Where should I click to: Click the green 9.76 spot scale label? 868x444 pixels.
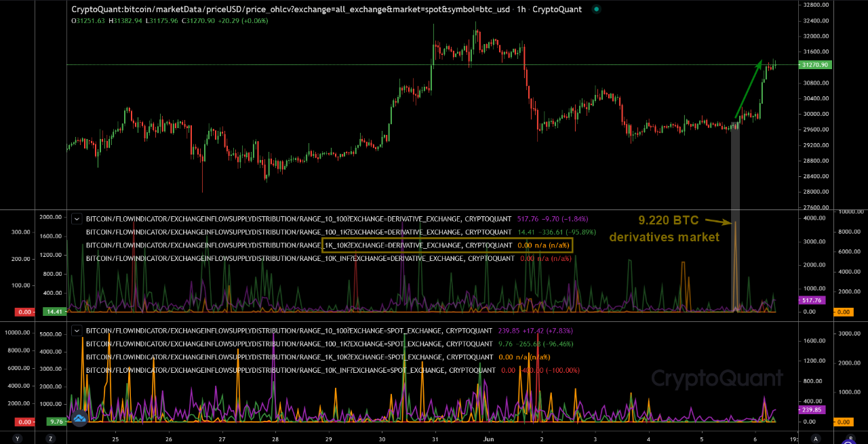point(56,422)
